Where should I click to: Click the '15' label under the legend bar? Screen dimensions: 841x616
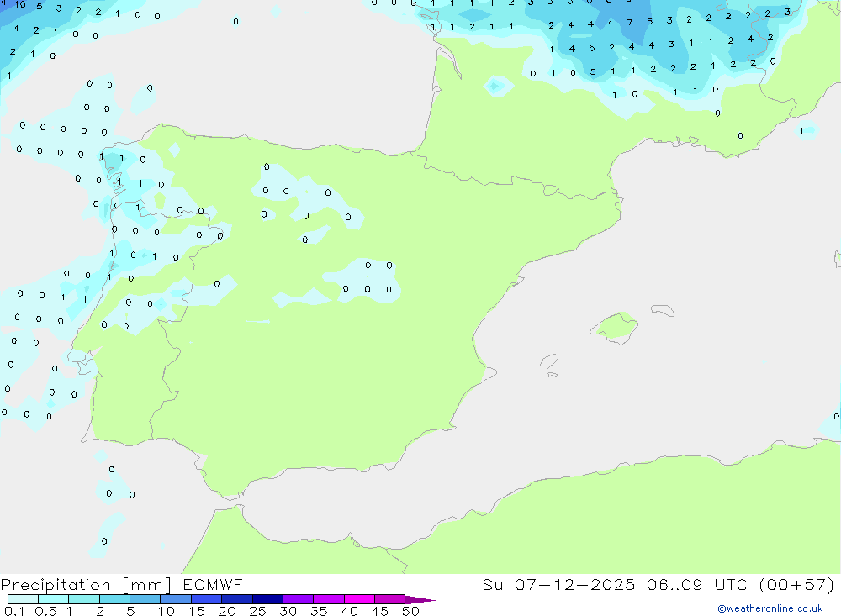pyautogui.click(x=196, y=611)
